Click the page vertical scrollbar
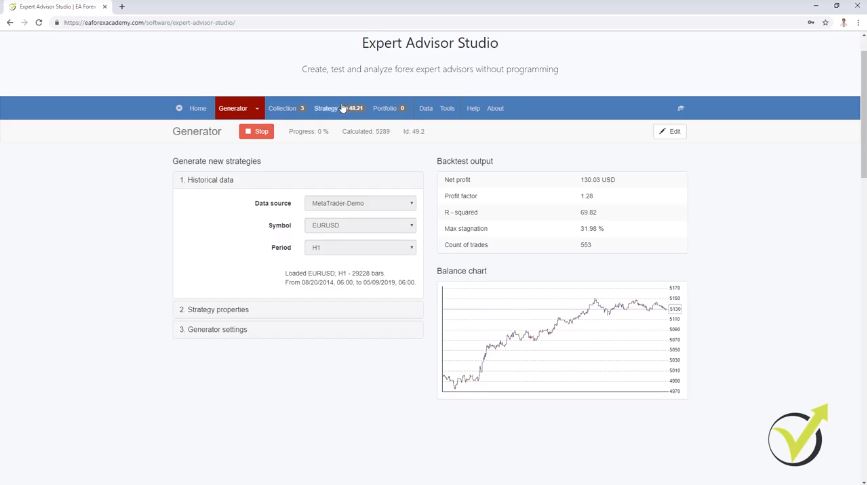The height and width of the screenshot is (485, 867). click(864, 113)
